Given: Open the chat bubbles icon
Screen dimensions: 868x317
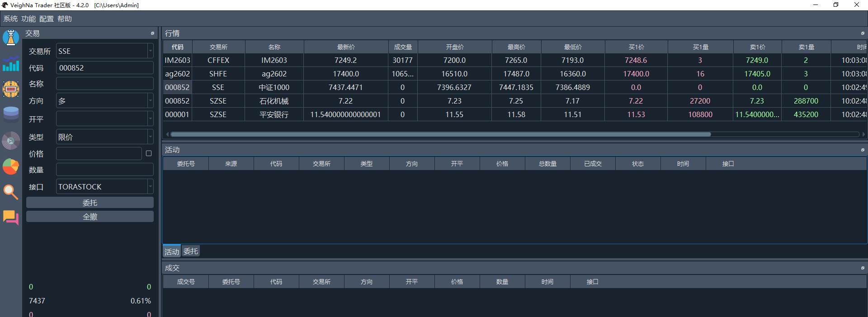Looking at the screenshot, I should coord(11,218).
